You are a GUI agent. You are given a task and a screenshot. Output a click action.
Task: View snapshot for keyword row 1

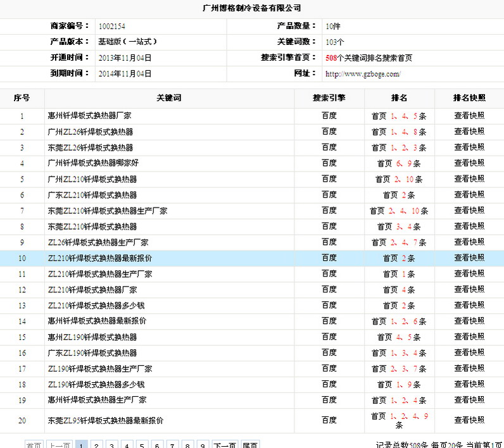tap(469, 116)
